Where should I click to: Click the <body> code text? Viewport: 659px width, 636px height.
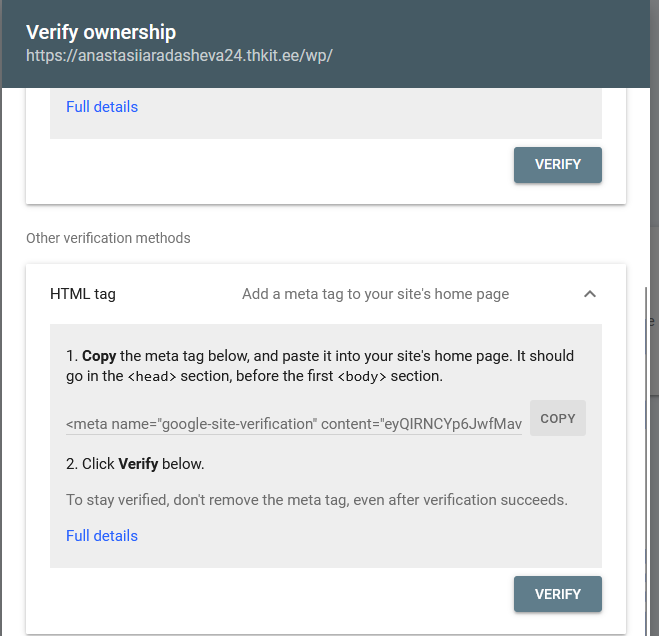[362, 377]
